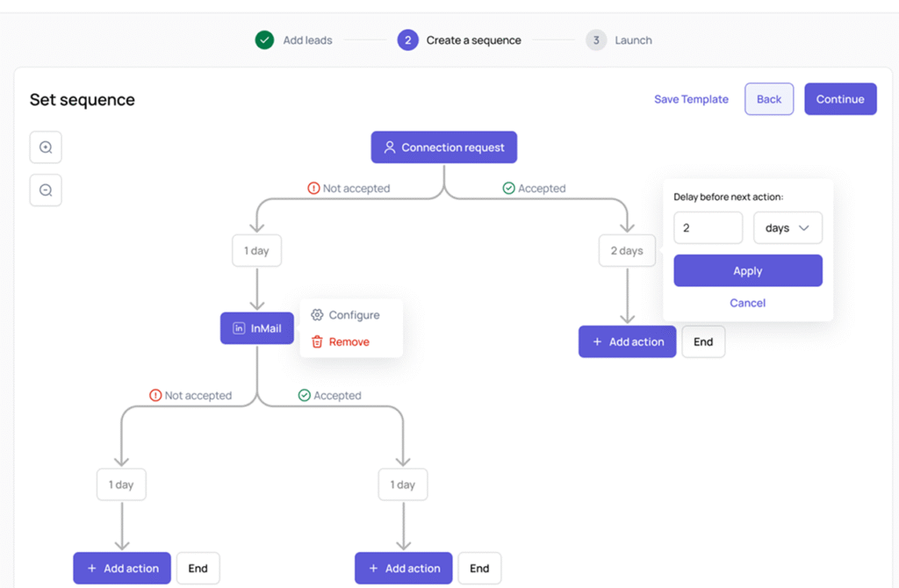This screenshot has height=588, width=899.
Task: Go to step 3 Launch
Action: 620,40
